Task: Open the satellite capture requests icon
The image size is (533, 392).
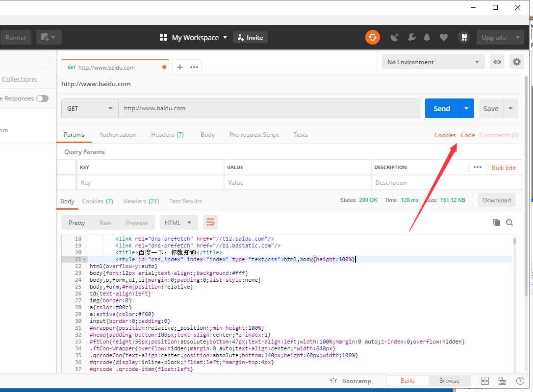Action: [394, 37]
